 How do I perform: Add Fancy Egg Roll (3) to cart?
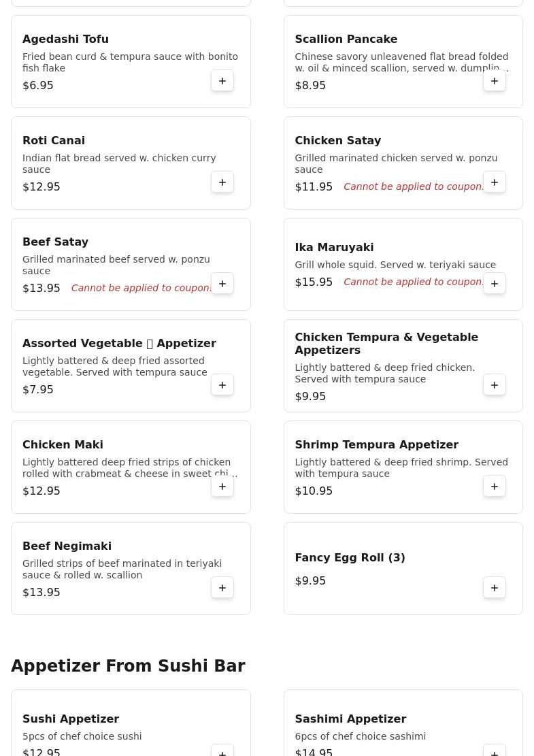coord(495,588)
